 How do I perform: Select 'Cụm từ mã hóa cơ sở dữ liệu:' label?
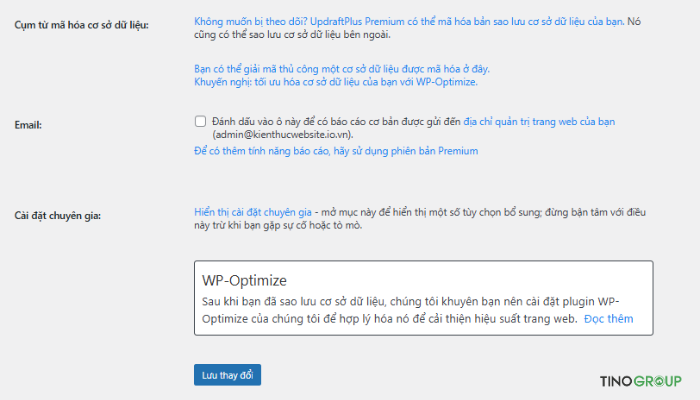(x=81, y=25)
